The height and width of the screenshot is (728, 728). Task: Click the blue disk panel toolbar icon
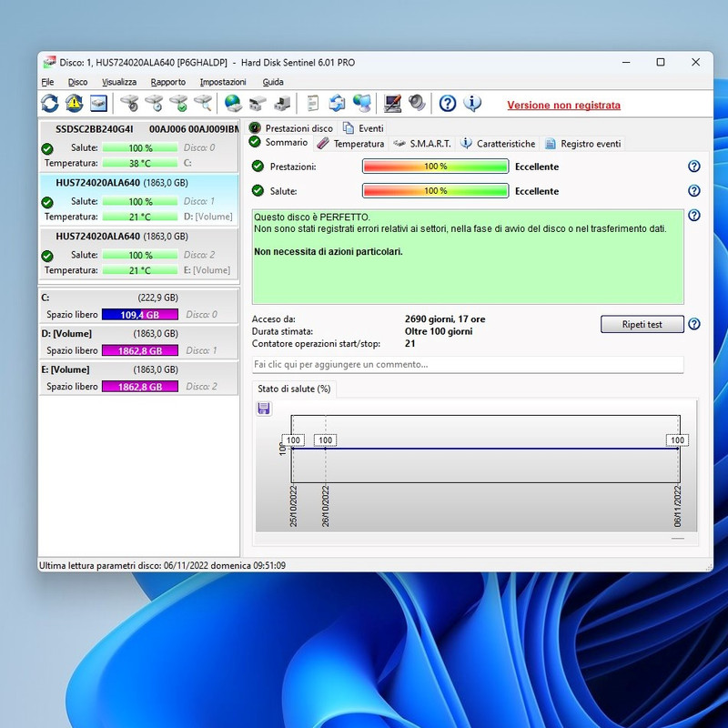click(x=98, y=103)
